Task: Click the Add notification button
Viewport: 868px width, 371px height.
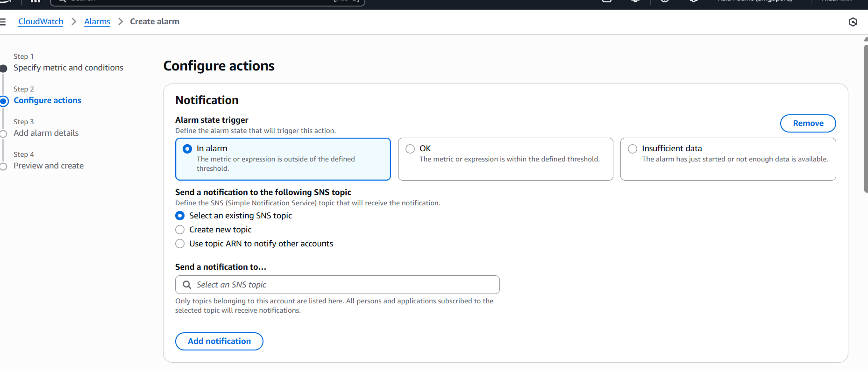Action: pyautogui.click(x=219, y=341)
